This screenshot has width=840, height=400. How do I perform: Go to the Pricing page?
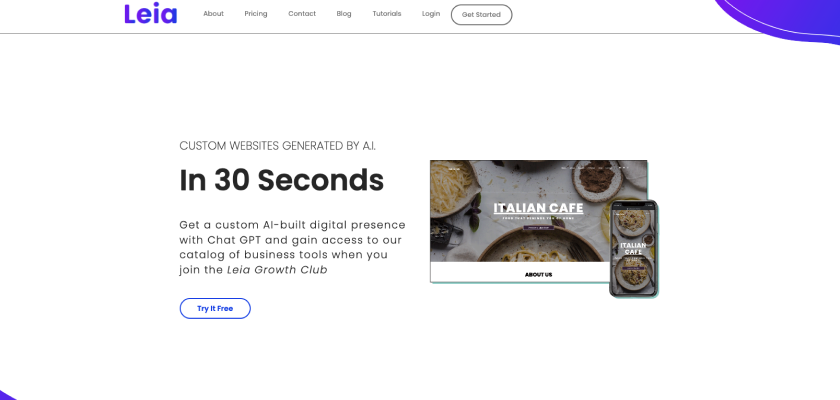[256, 14]
